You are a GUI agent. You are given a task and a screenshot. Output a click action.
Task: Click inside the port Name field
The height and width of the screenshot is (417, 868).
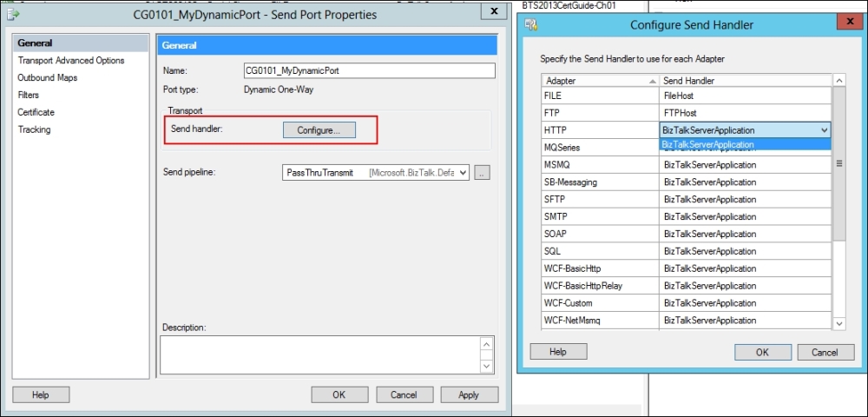point(369,71)
